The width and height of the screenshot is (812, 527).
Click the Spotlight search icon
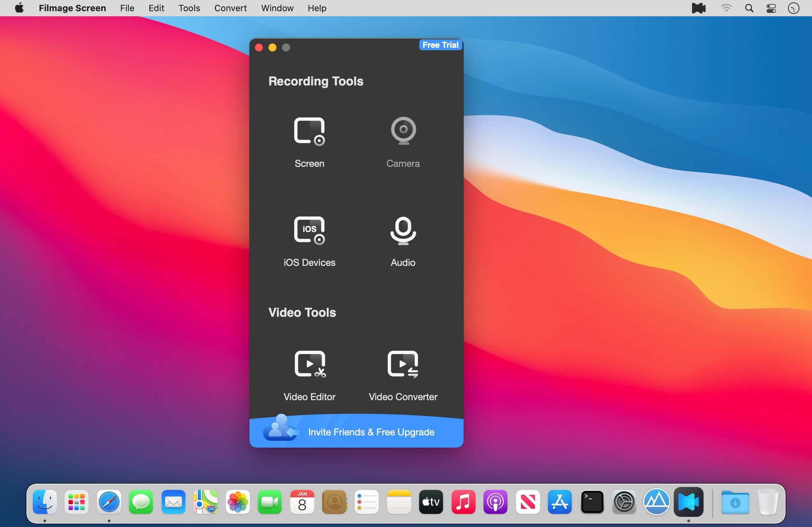pyautogui.click(x=749, y=8)
